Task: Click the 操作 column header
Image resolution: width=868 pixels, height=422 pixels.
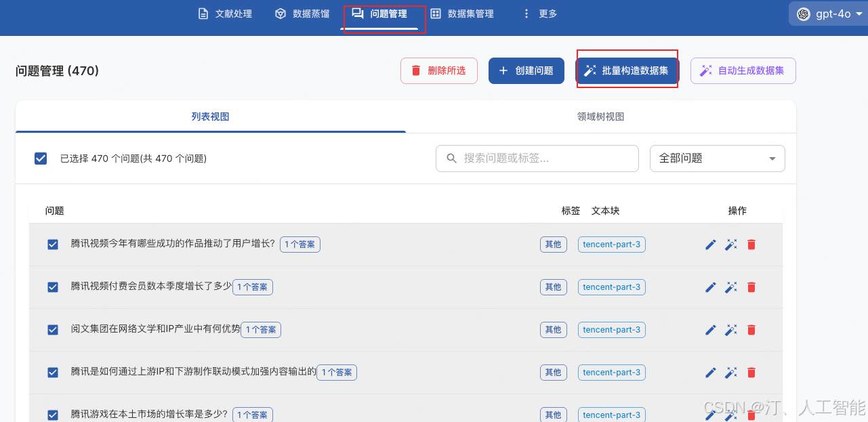Action: click(x=737, y=211)
